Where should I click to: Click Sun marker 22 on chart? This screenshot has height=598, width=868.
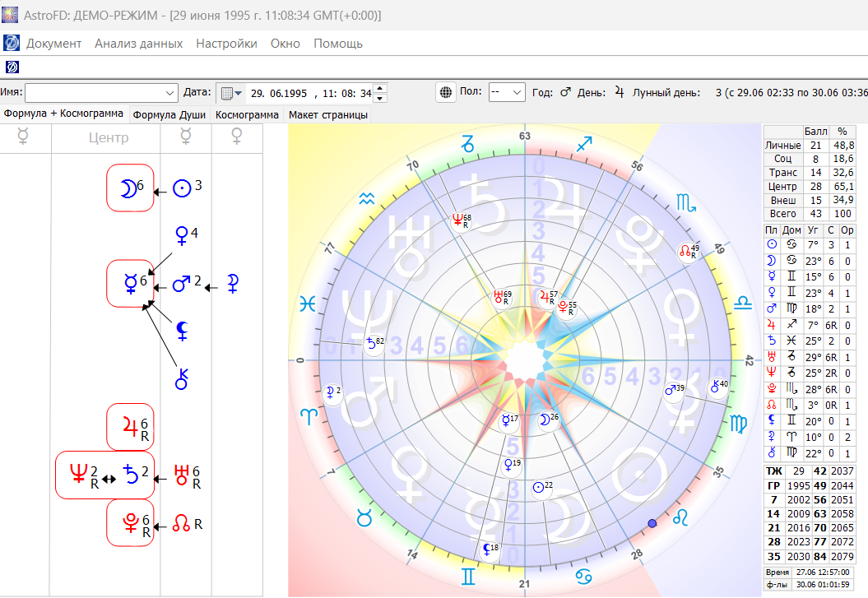click(x=541, y=488)
